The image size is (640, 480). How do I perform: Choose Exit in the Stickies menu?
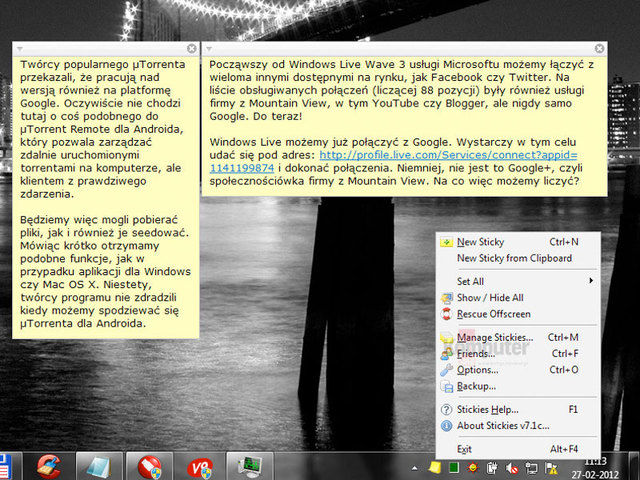point(518,449)
